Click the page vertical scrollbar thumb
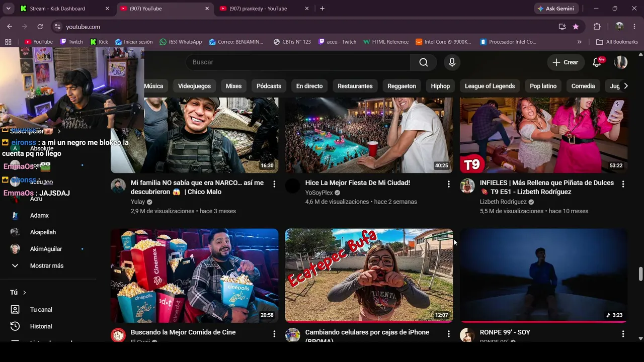The width and height of the screenshot is (644, 362). [x=640, y=275]
